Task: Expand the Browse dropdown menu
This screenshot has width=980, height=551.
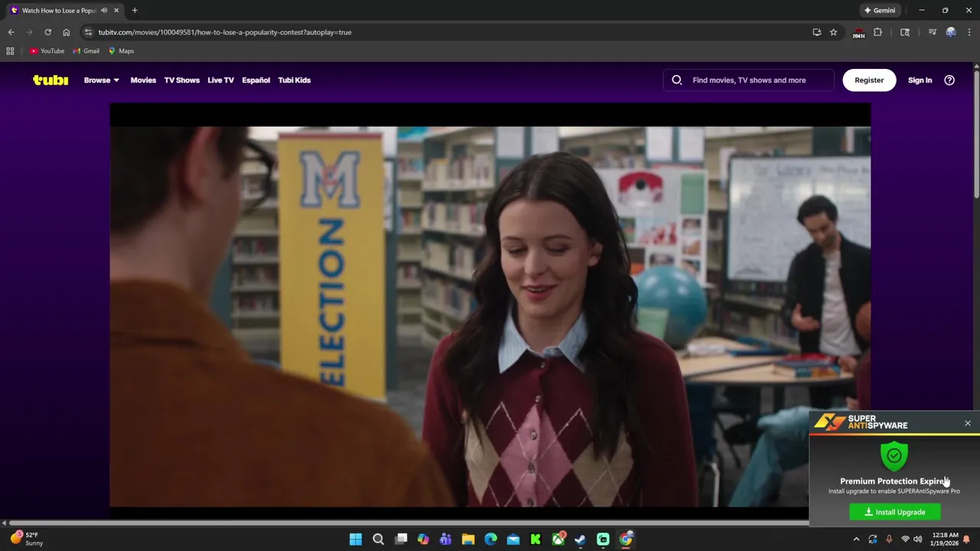Action: coord(101,80)
